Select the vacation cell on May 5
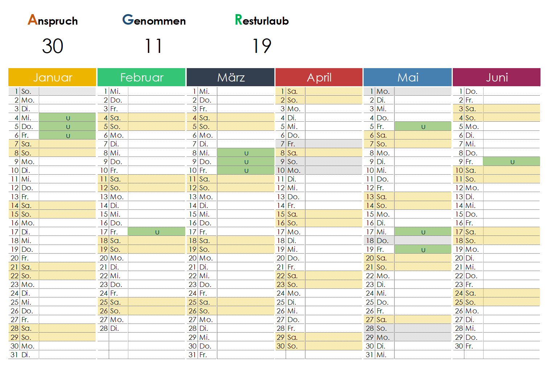 (423, 126)
